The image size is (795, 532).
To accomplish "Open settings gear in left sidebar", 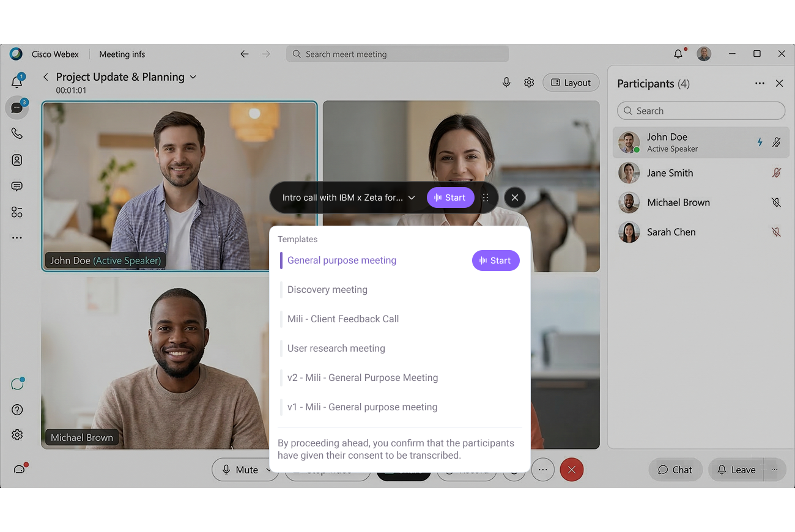I will 17,435.
